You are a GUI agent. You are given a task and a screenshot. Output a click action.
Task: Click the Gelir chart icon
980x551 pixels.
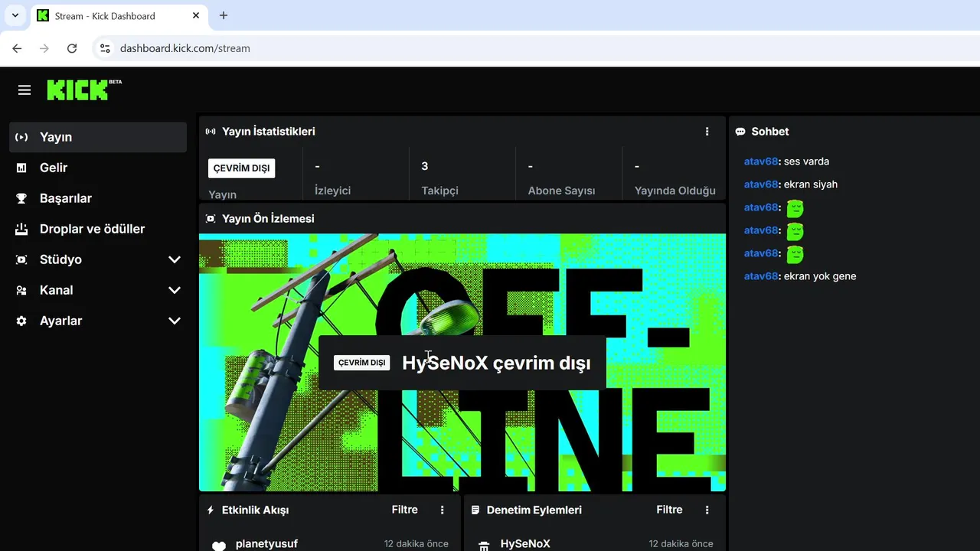click(21, 168)
